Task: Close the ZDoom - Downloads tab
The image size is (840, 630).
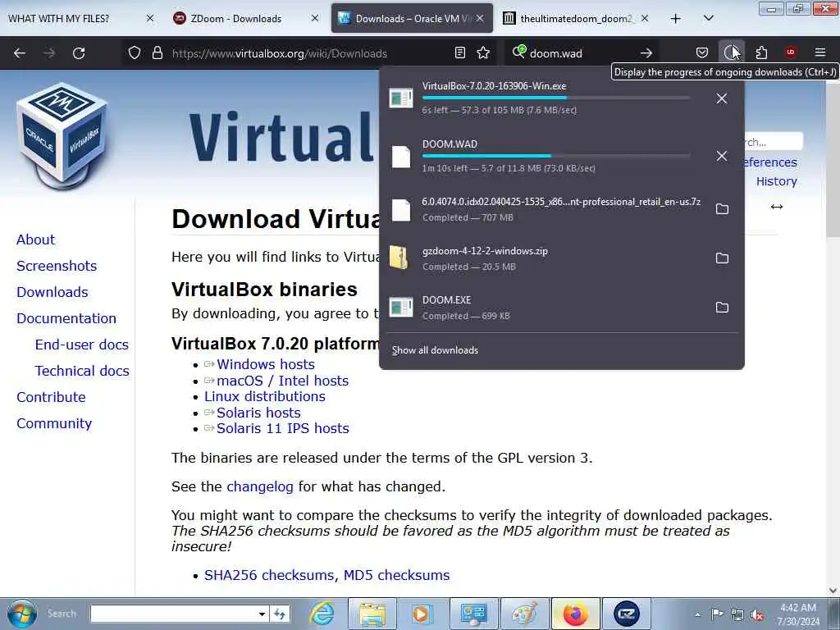Action: point(315,18)
